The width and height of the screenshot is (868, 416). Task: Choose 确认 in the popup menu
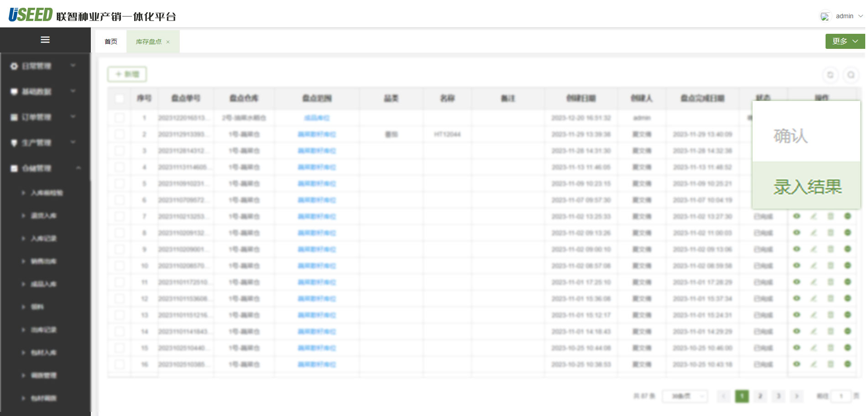coord(790,136)
